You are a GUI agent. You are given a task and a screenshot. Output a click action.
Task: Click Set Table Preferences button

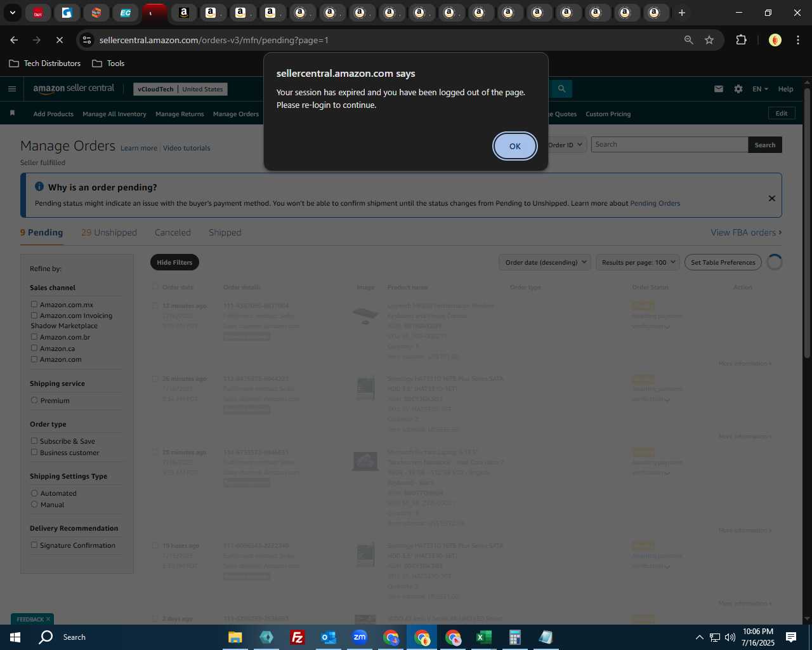point(723,262)
